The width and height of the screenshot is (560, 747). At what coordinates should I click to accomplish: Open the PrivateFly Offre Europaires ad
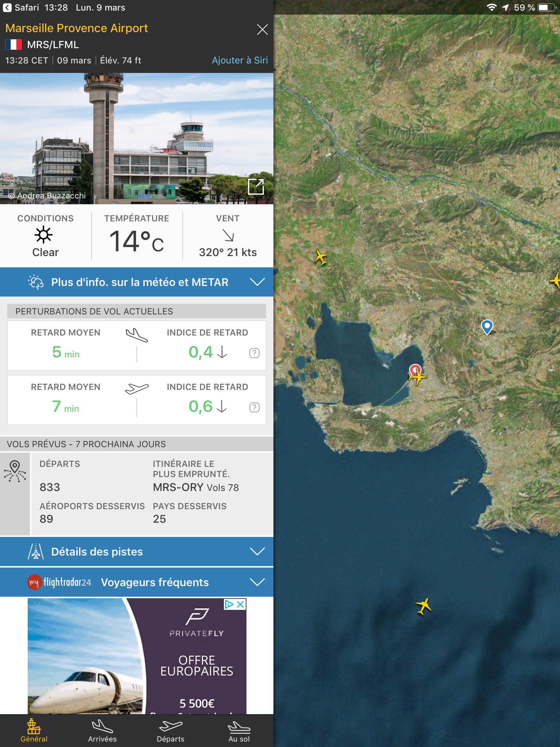click(x=137, y=656)
